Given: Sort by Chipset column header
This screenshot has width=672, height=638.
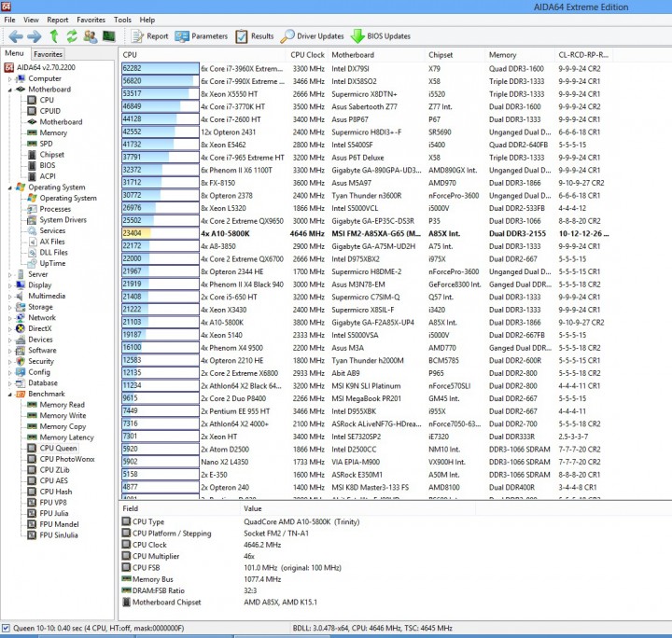Looking at the screenshot, I should point(455,55).
